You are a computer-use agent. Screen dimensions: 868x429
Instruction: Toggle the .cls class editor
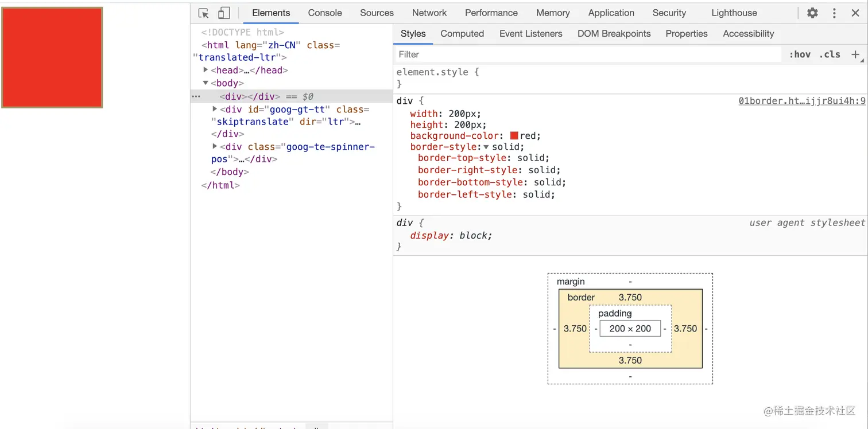830,54
